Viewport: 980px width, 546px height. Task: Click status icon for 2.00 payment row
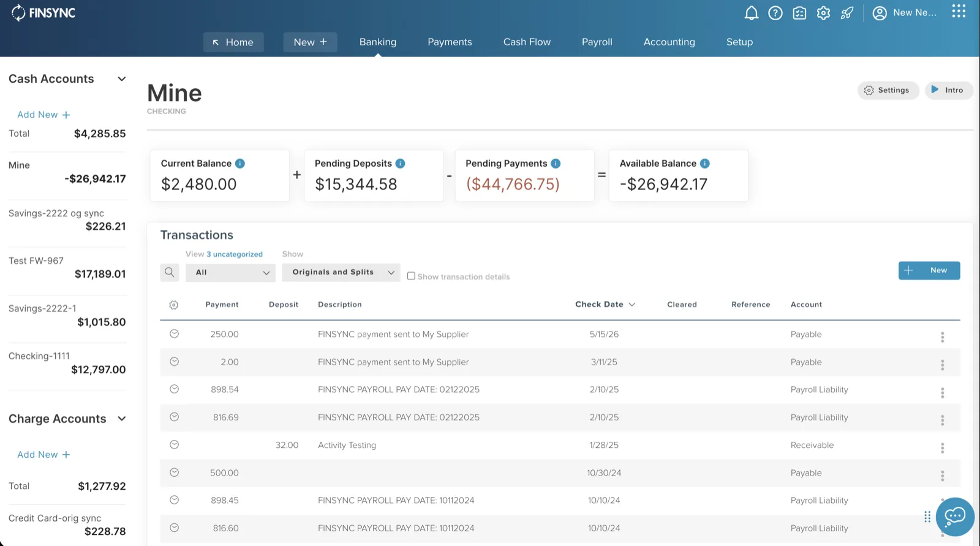click(175, 362)
